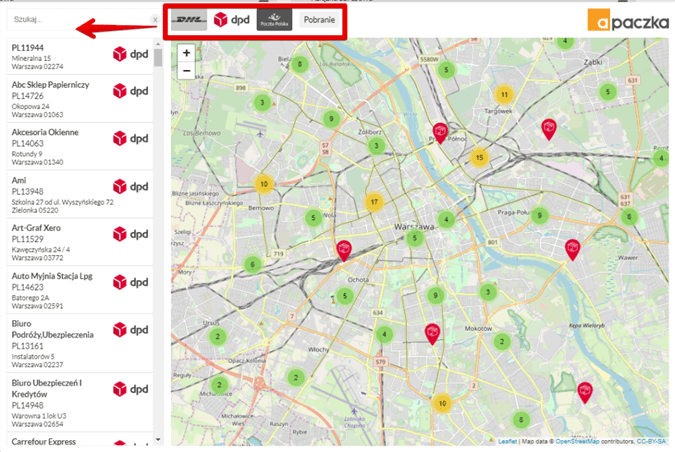Expand cluster 9 in Praga-Południe
Viewport: 675px width, 452px height.
click(539, 215)
